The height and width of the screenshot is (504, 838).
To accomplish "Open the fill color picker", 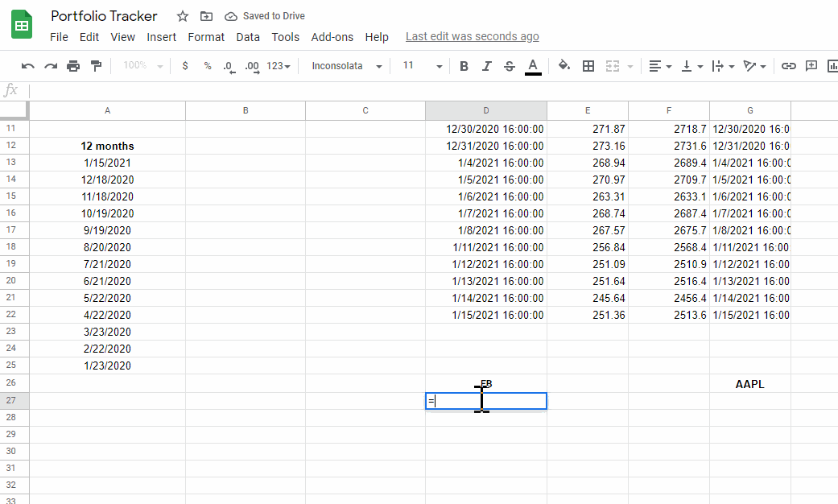I will [563, 66].
